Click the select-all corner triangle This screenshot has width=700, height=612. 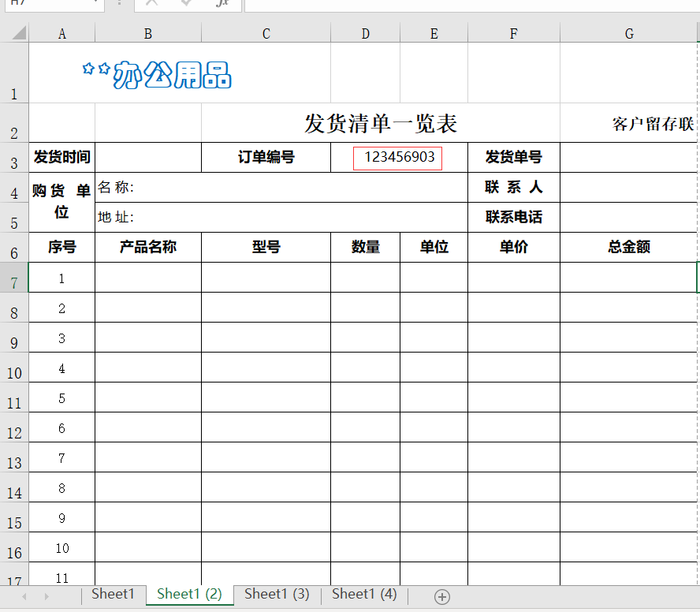click(19, 33)
